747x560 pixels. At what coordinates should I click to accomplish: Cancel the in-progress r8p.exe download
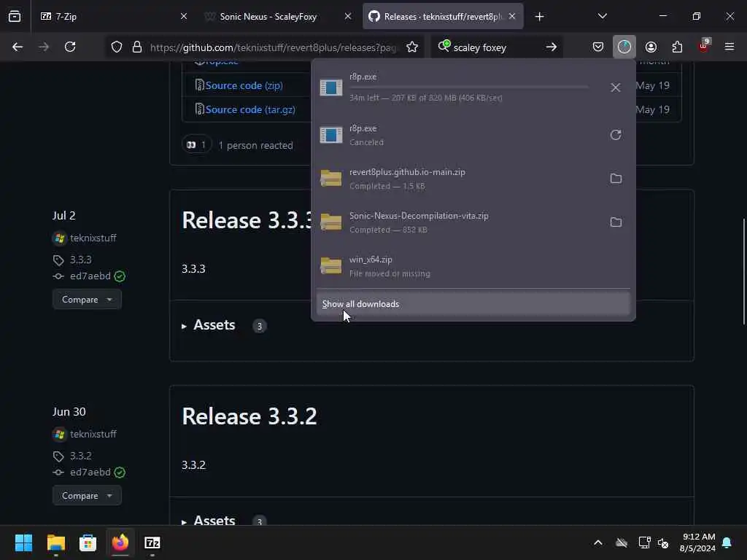616,87
